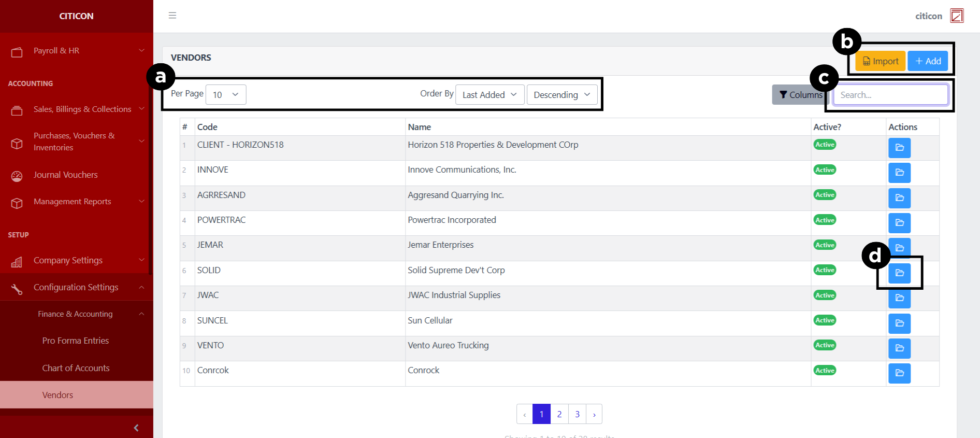Click the Add vendor button
The image size is (980, 438).
[x=928, y=61]
